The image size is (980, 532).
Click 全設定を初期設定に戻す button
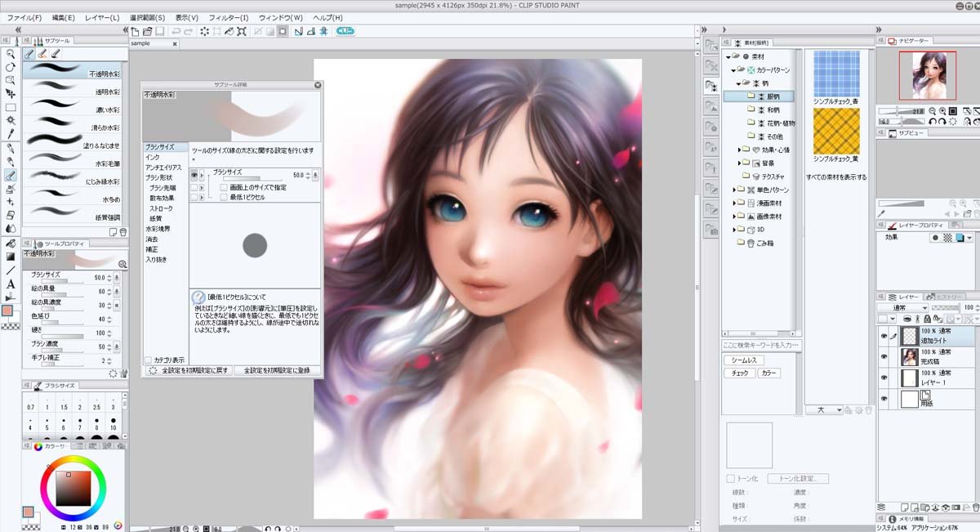click(188, 370)
